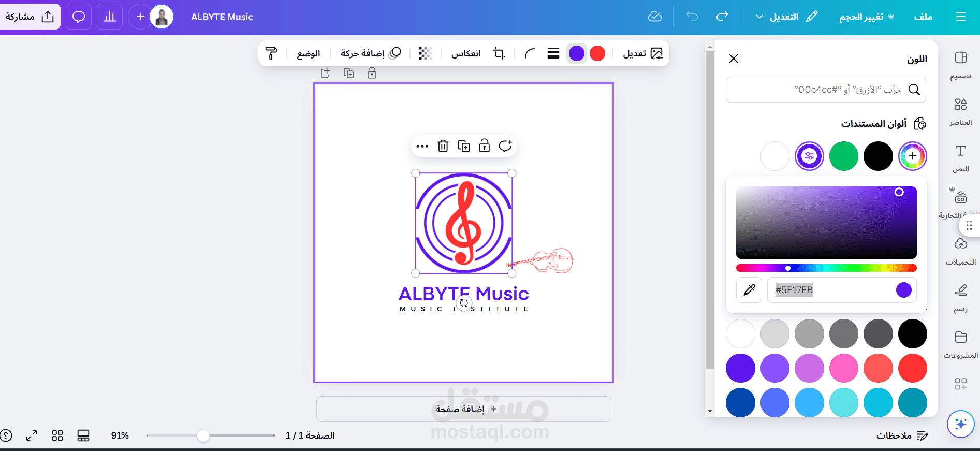The image size is (980, 451).
Task: Open the corner rounding tool
Action: (x=530, y=53)
